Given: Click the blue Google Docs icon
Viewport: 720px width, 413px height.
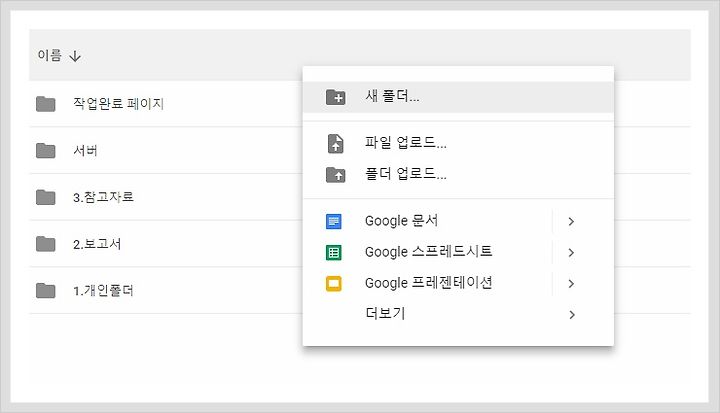Looking at the screenshot, I should (x=333, y=221).
